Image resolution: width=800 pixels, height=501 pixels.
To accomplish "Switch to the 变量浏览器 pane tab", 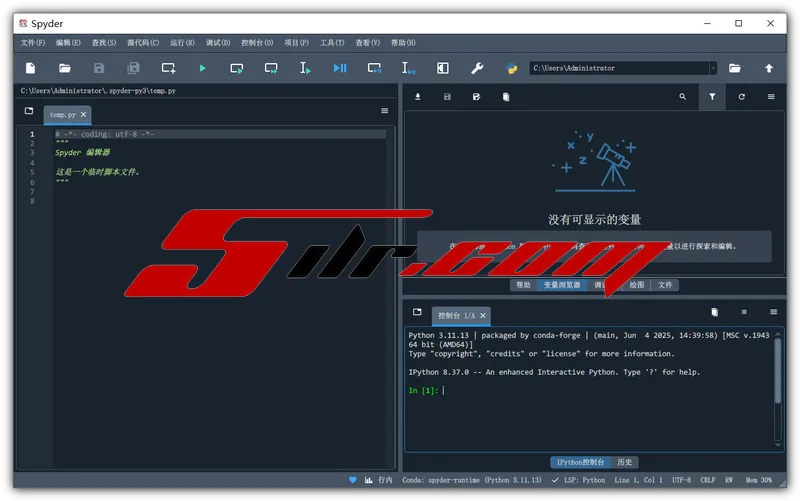I will (562, 285).
